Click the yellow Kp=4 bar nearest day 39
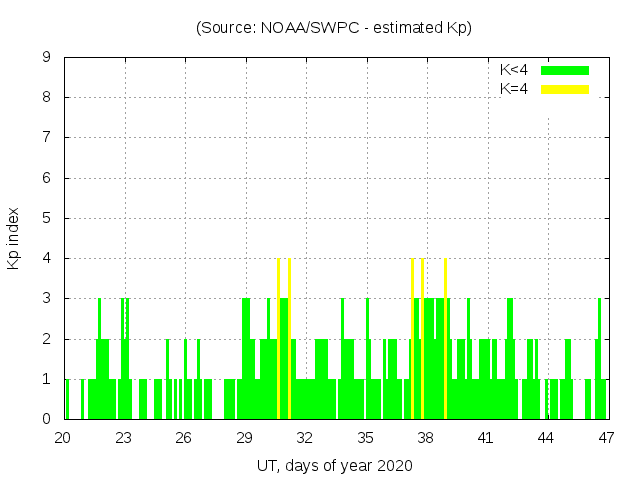 click(x=445, y=340)
